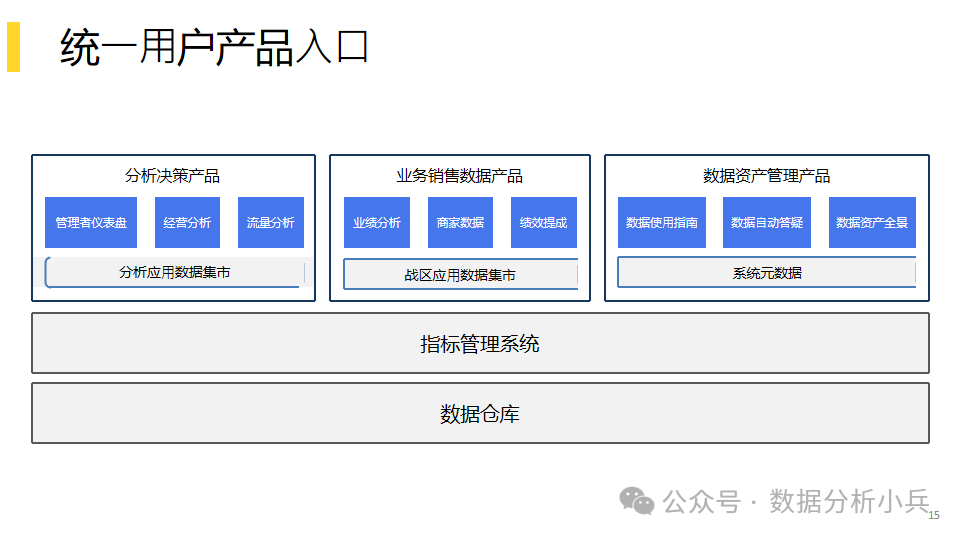Select the 业绩分析 box

coord(377,222)
